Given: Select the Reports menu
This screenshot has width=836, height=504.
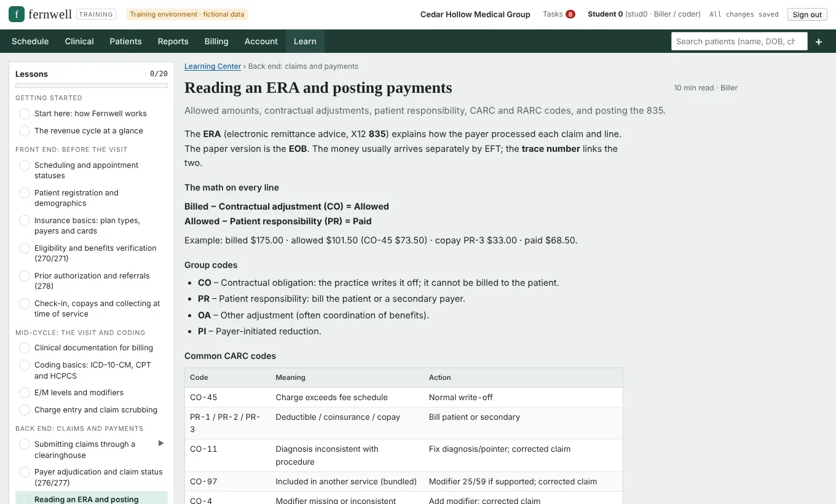Looking at the screenshot, I should point(173,41).
